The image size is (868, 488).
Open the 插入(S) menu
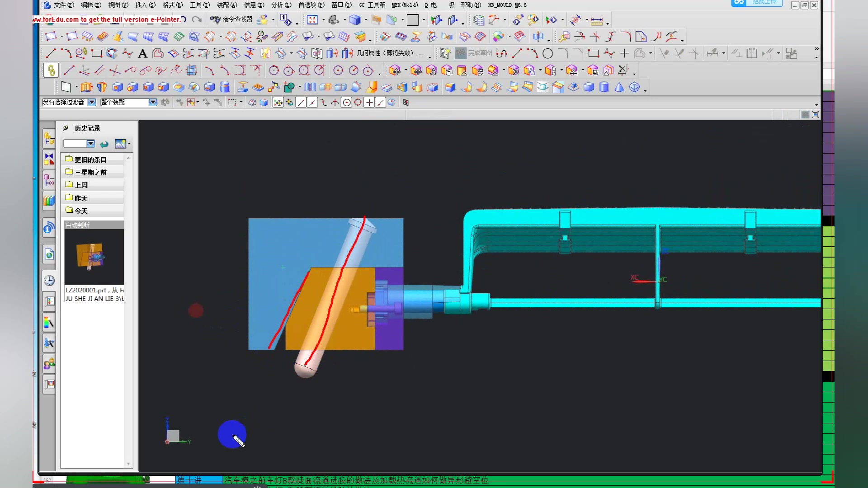[x=145, y=5]
